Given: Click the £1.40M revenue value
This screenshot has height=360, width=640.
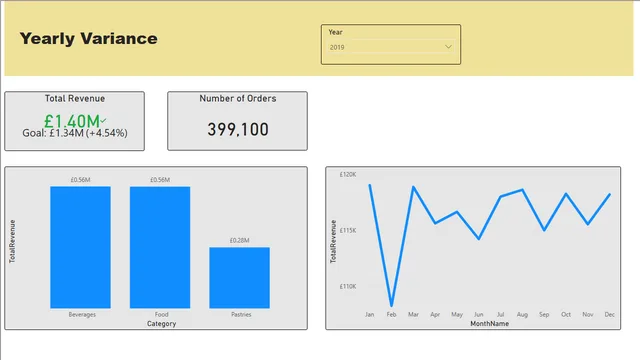Looking at the screenshot, I should pyautogui.click(x=72, y=121).
